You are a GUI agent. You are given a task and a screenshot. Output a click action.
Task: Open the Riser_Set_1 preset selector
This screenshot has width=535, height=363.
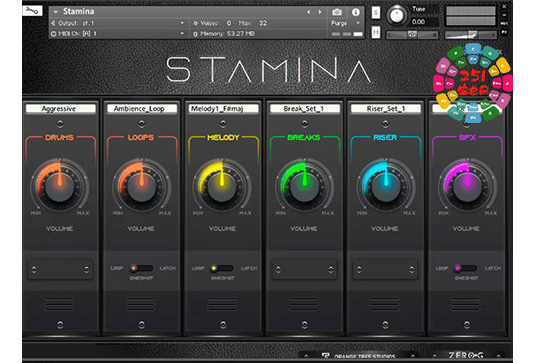[386, 108]
